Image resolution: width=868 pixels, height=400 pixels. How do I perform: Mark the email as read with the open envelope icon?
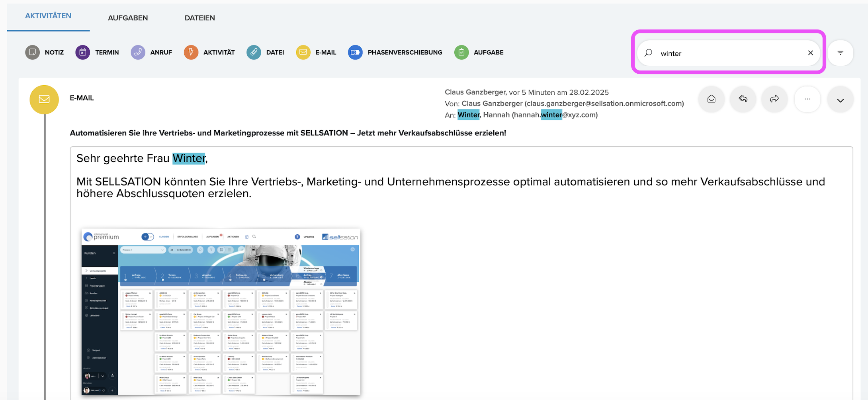pos(712,99)
